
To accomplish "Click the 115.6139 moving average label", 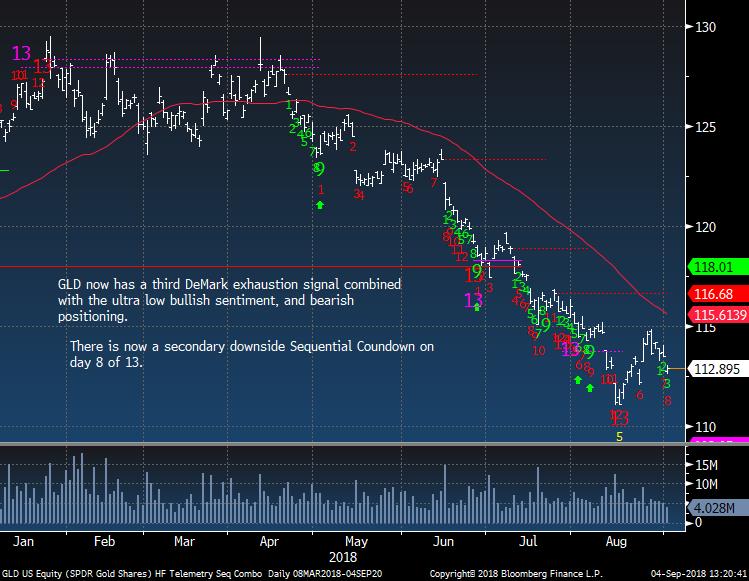I will tap(718, 315).
